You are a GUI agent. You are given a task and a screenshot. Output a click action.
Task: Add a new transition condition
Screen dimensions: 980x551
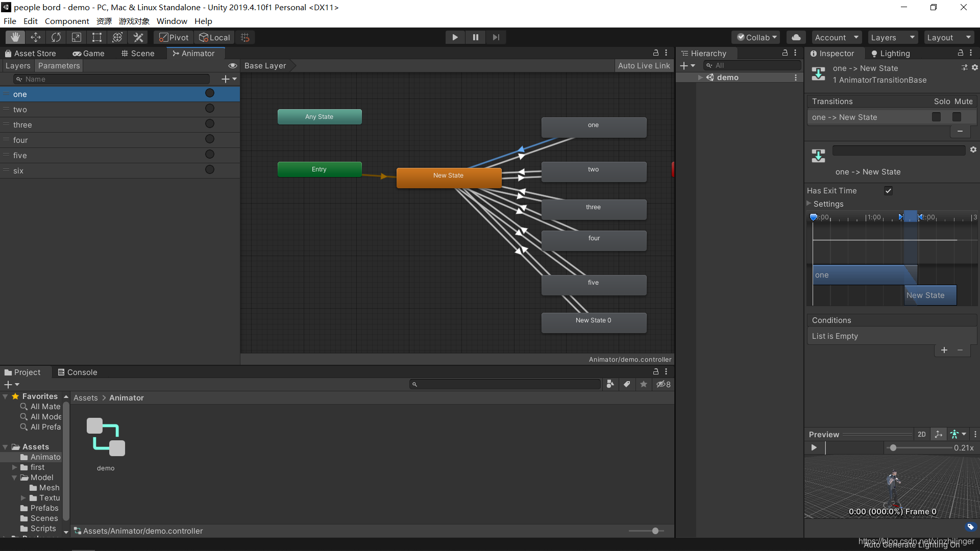click(944, 350)
